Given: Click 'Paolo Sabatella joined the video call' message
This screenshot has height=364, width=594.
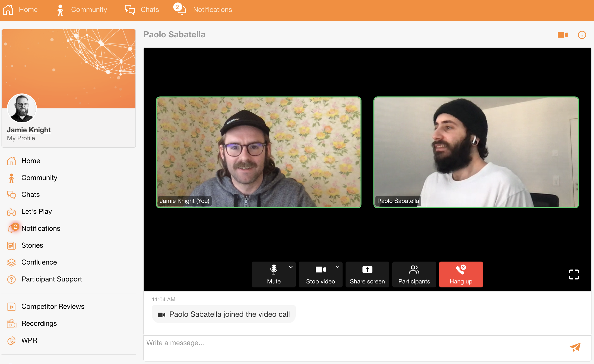Looking at the screenshot, I should [224, 315].
